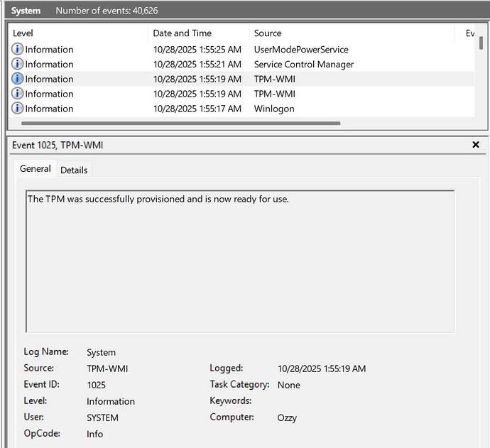This screenshot has height=448, width=490.
Task: Sort by Date and Time column
Action: [x=182, y=33]
